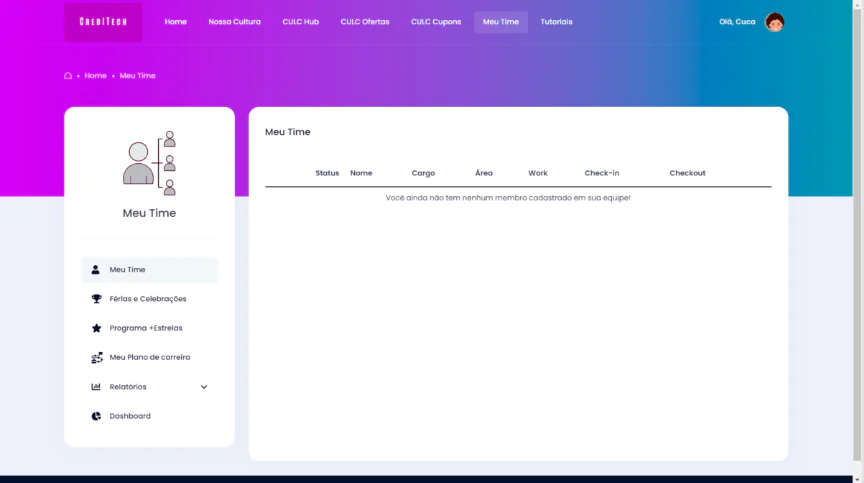
Task: Open the Tutoriais tab
Action: tap(556, 22)
